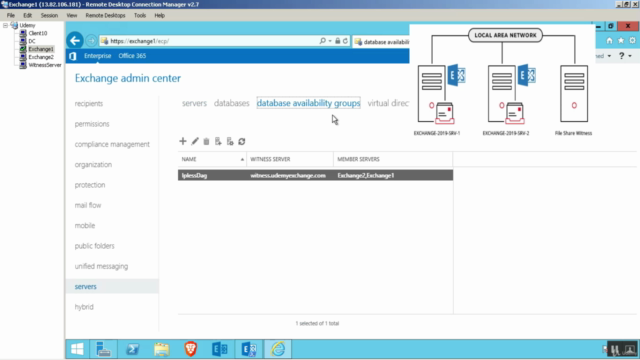
Task: Open the mail flow section
Action: (88, 205)
